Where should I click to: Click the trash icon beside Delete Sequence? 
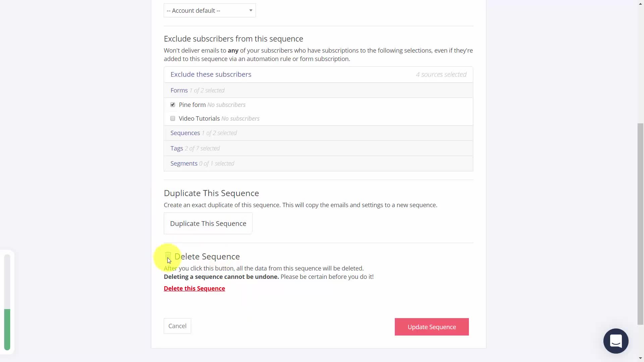[x=168, y=256]
